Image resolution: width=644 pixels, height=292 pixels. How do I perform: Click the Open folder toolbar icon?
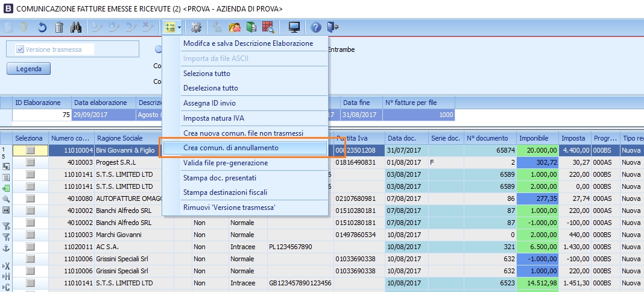coord(24,28)
